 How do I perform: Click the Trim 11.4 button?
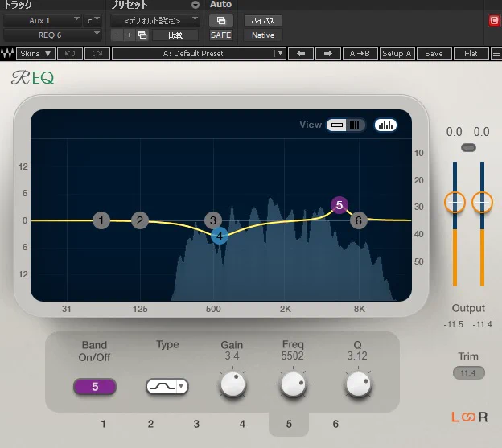[468, 373]
